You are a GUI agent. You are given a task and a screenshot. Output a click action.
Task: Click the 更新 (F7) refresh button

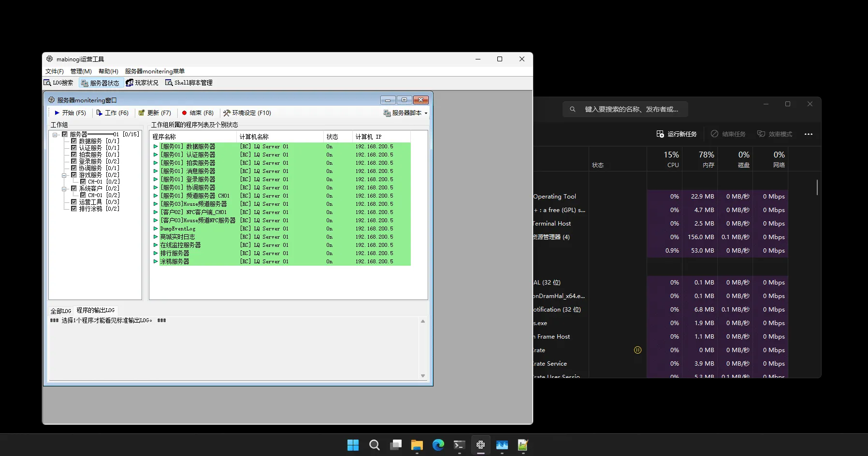155,113
